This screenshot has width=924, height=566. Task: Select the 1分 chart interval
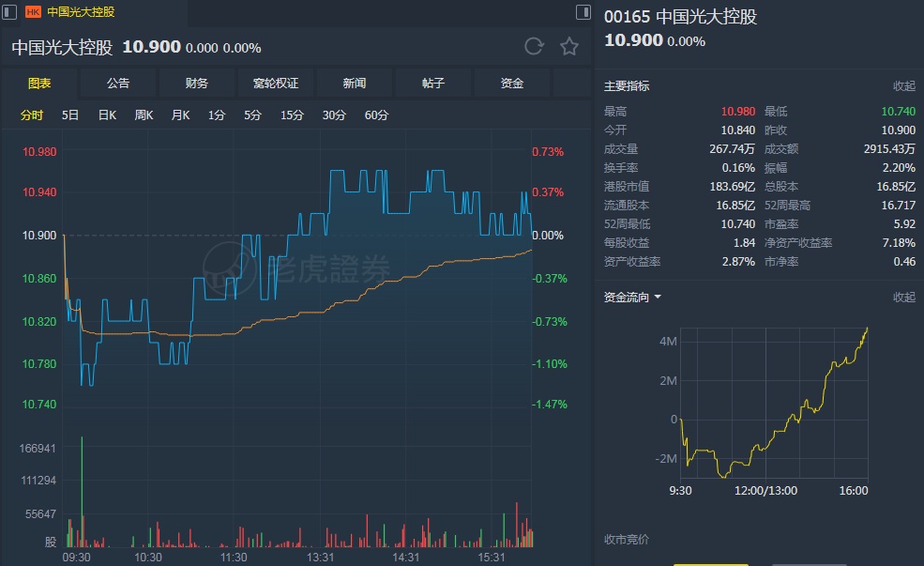(x=217, y=115)
